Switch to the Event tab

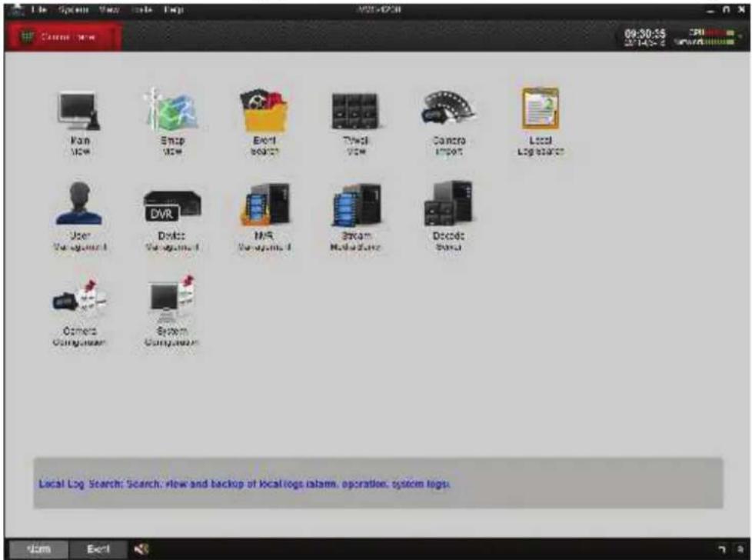pyautogui.click(x=98, y=549)
